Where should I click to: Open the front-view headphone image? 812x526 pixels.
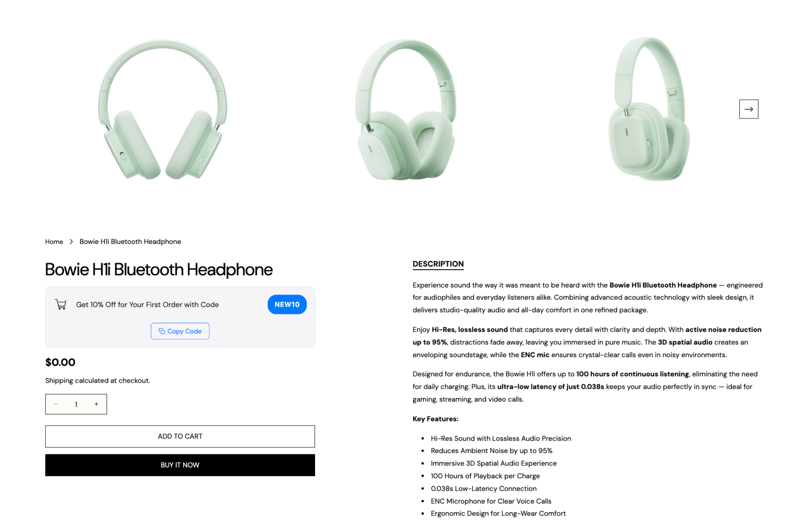tap(163, 109)
